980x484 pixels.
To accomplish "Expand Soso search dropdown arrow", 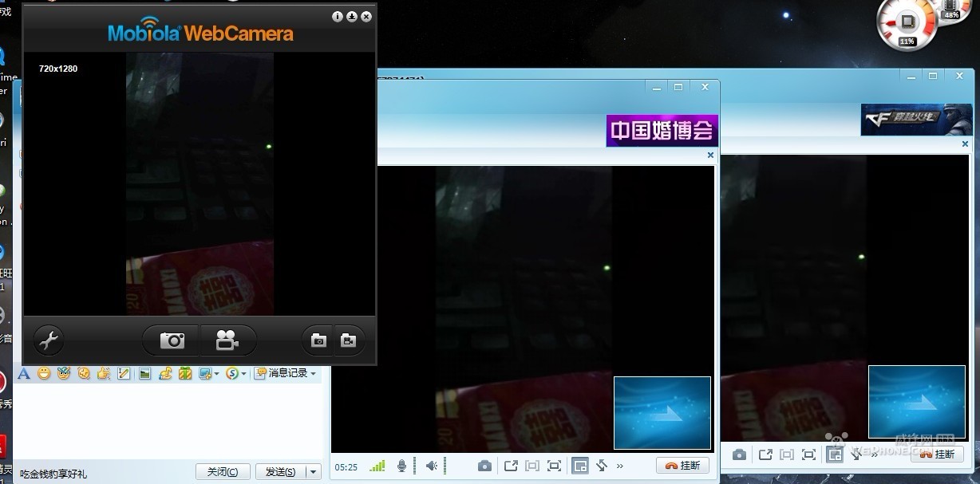I will (243, 374).
